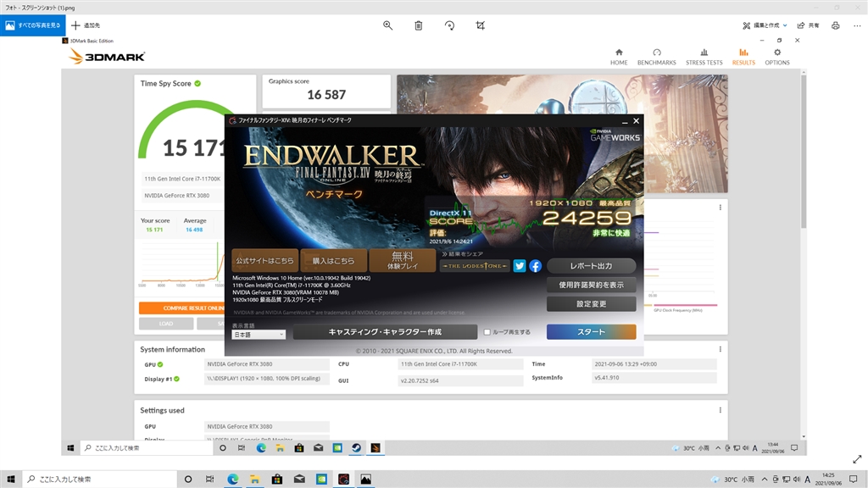Open the 表示言語 日本語 dropdown

(258, 335)
